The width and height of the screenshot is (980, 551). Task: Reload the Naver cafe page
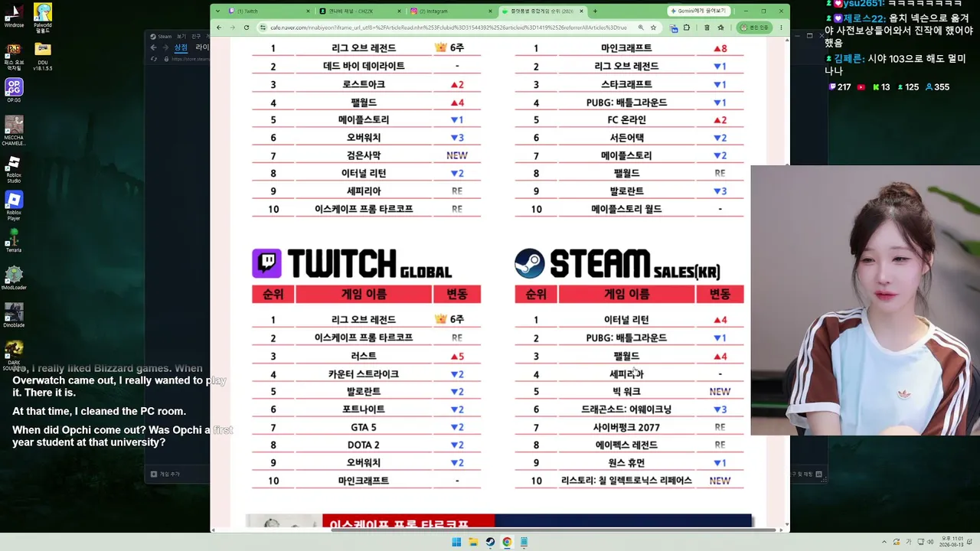[x=246, y=28]
